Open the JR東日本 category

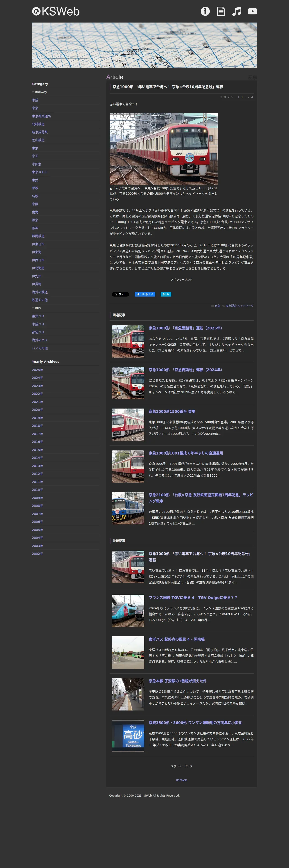(x=38, y=244)
